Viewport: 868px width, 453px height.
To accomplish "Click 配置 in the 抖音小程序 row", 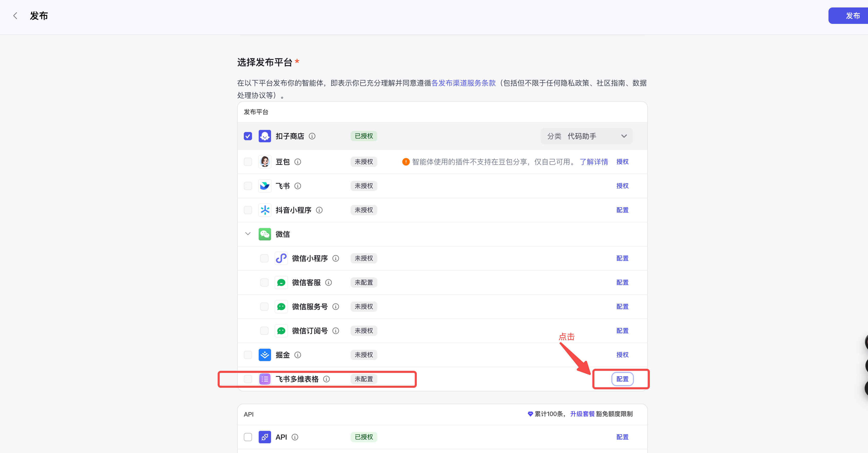I will pyautogui.click(x=622, y=210).
